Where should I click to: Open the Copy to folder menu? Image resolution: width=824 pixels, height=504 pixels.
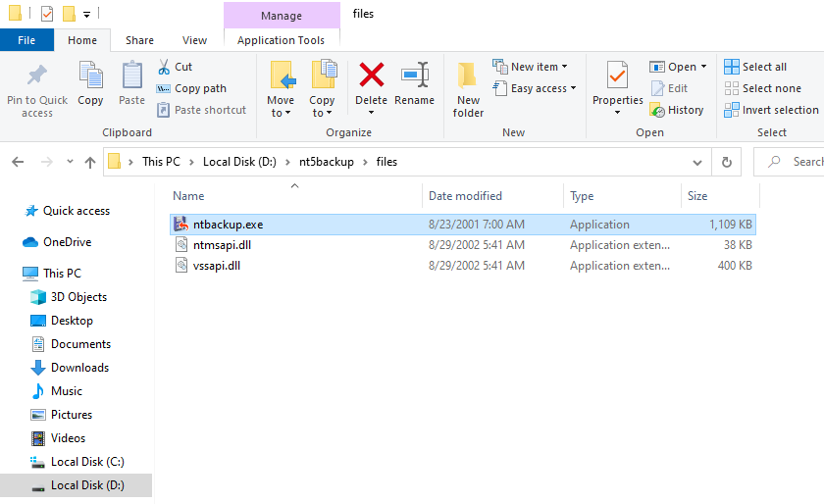[x=322, y=89]
